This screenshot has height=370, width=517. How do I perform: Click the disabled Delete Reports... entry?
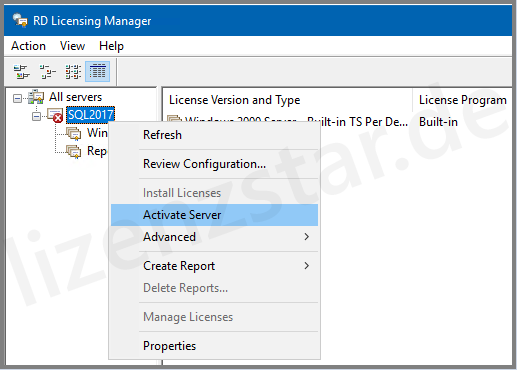pyautogui.click(x=214, y=288)
